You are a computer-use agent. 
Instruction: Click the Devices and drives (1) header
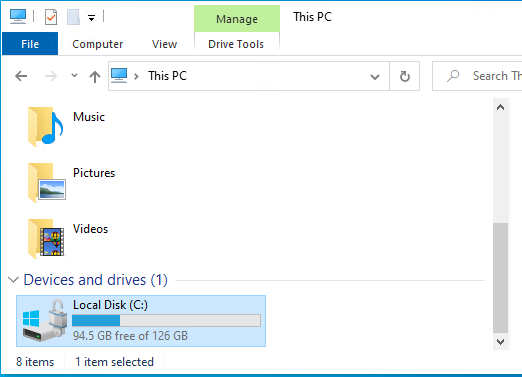click(96, 280)
